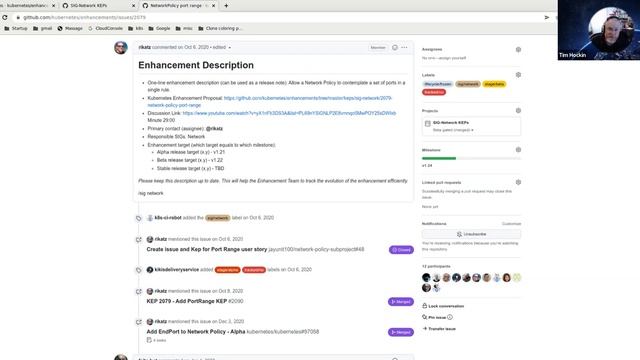Expand the edited history dropdown
640x360 pixels.
click(x=222, y=47)
